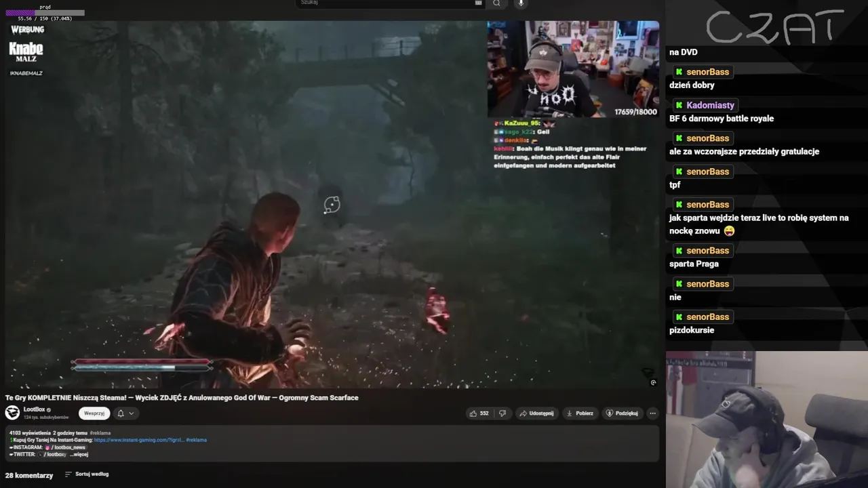
Task: Open LootBox channel avatar
Action: [12, 413]
